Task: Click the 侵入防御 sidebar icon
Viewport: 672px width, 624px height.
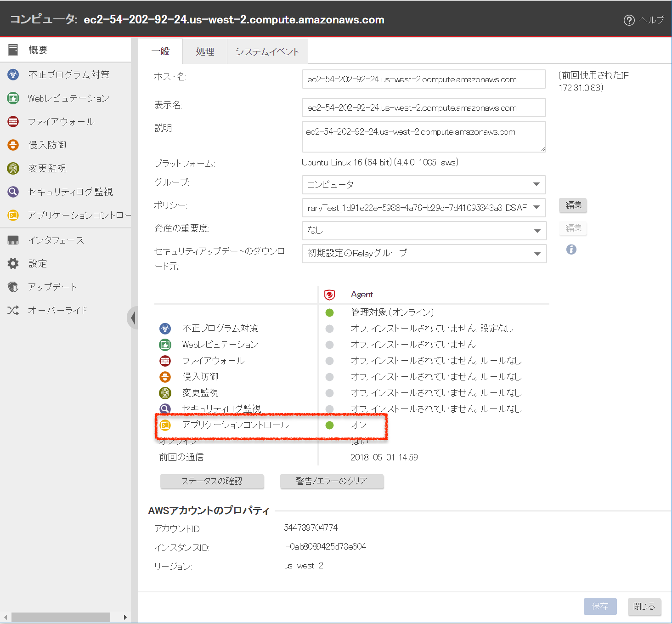Action: pos(13,145)
